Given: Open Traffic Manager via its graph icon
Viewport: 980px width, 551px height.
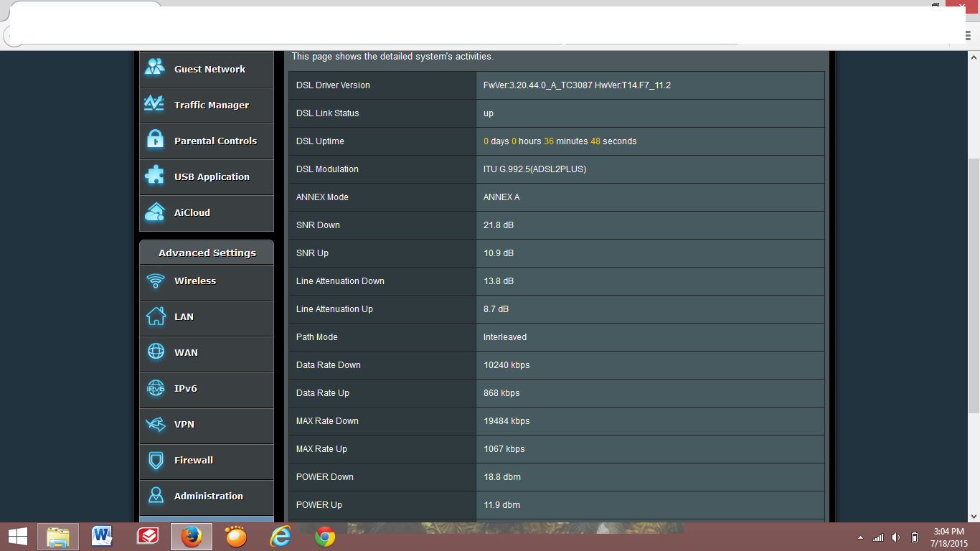Looking at the screenshot, I should click(x=155, y=104).
